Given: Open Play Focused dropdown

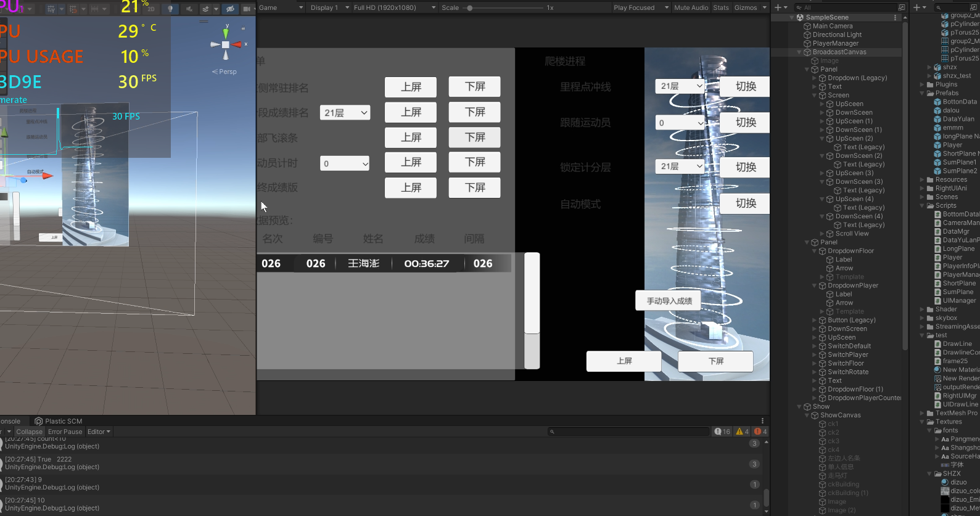Looking at the screenshot, I should (641, 7).
